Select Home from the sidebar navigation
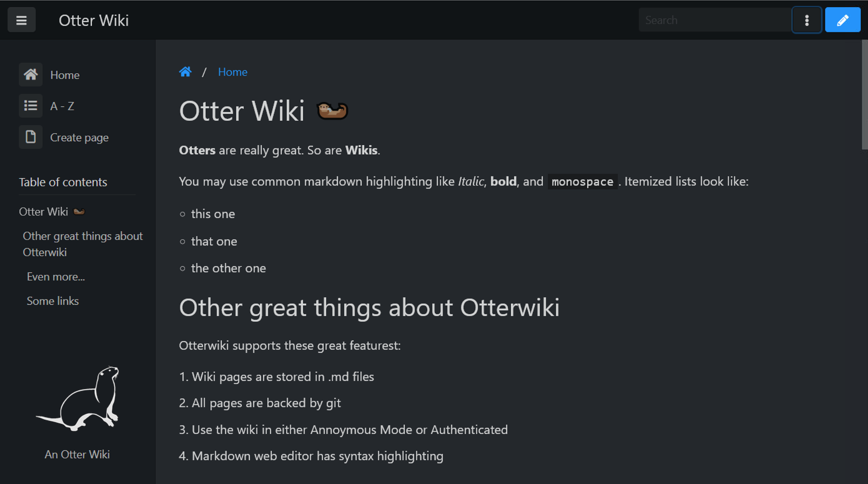868x484 pixels. tap(65, 75)
